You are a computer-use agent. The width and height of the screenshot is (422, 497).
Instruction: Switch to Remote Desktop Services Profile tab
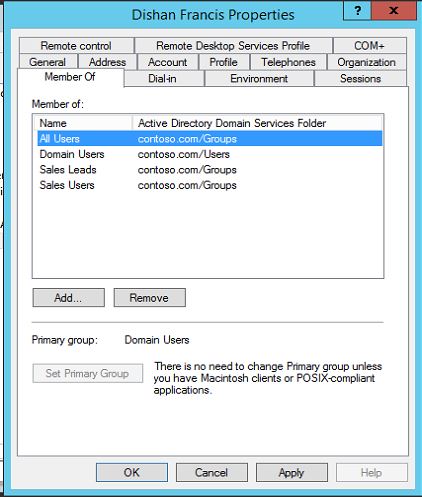pos(233,46)
